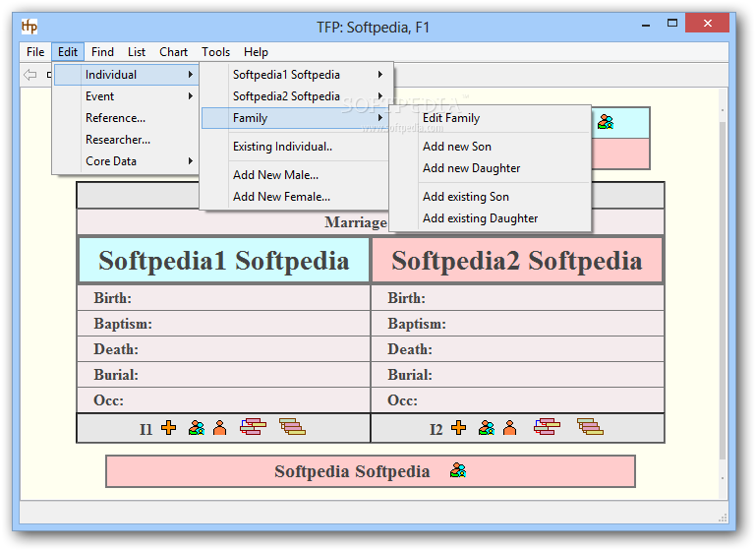Select Existing Individual.. menu entry

(295, 147)
